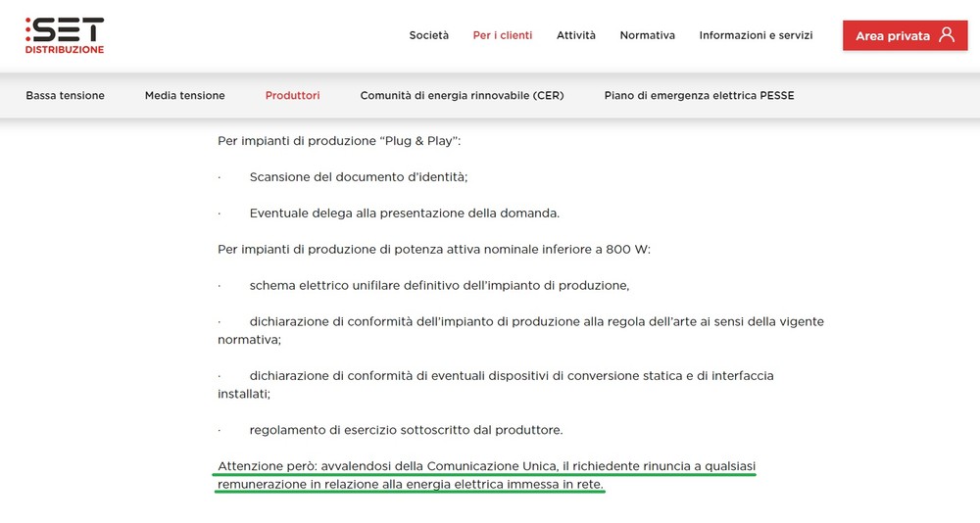Select the Produttori tab
This screenshot has width=980, height=523.
292,96
